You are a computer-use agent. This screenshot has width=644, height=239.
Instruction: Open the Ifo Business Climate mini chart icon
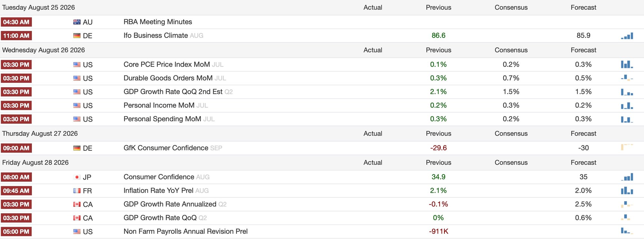(x=627, y=36)
